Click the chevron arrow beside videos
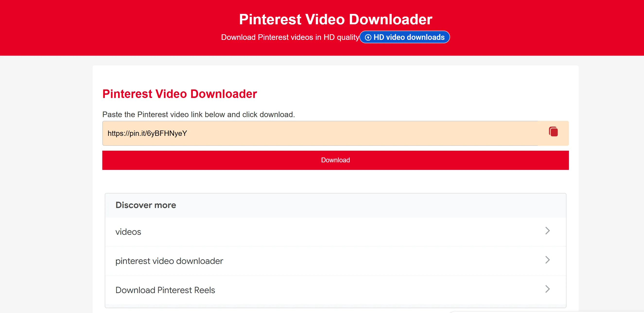 pos(547,231)
